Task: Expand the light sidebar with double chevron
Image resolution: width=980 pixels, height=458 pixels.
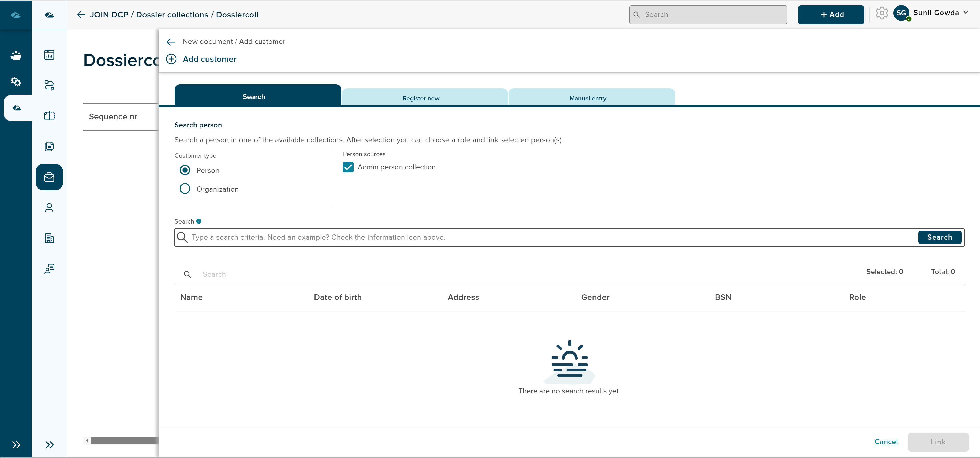Action: tap(49, 444)
